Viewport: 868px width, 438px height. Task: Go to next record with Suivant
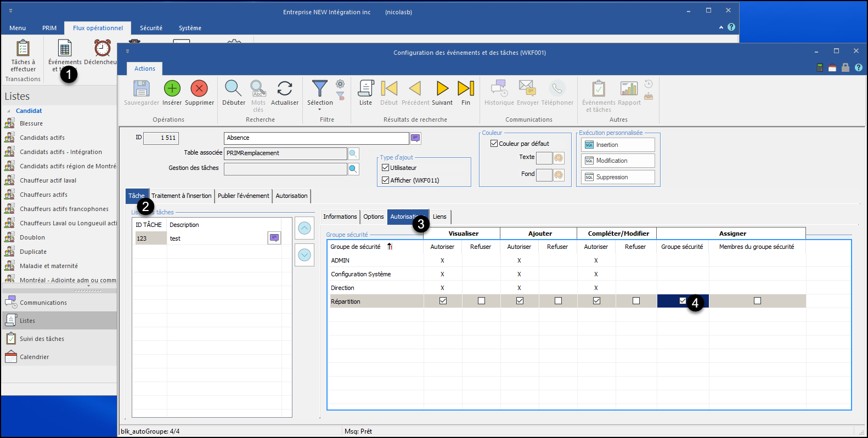(442, 89)
